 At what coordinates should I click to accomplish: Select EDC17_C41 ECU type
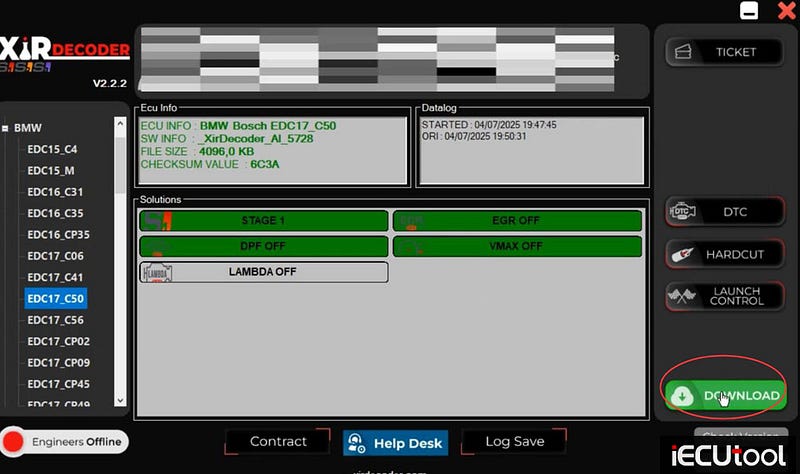pyautogui.click(x=55, y=278)
